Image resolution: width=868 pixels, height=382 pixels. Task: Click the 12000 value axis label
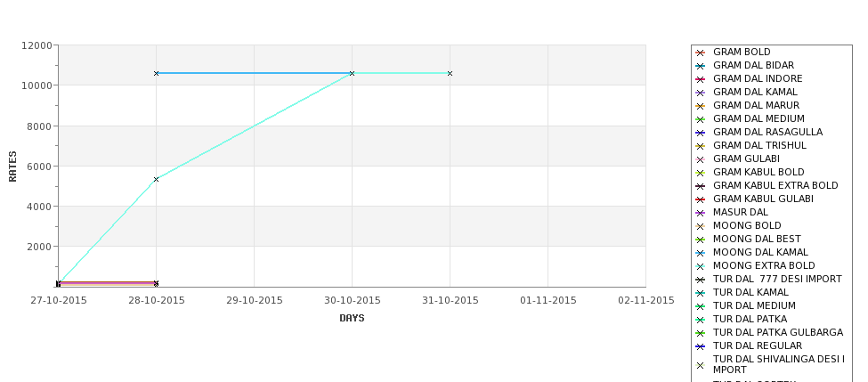37,45
